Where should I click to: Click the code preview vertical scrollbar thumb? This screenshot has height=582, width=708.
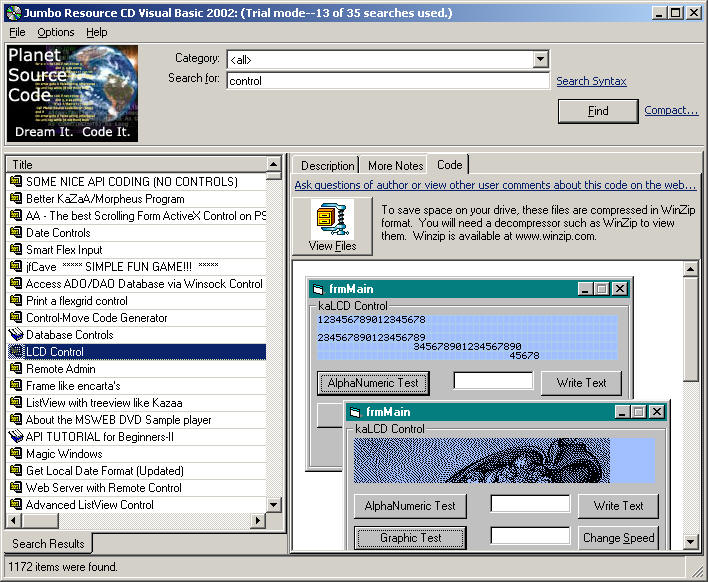pos(690,329)
